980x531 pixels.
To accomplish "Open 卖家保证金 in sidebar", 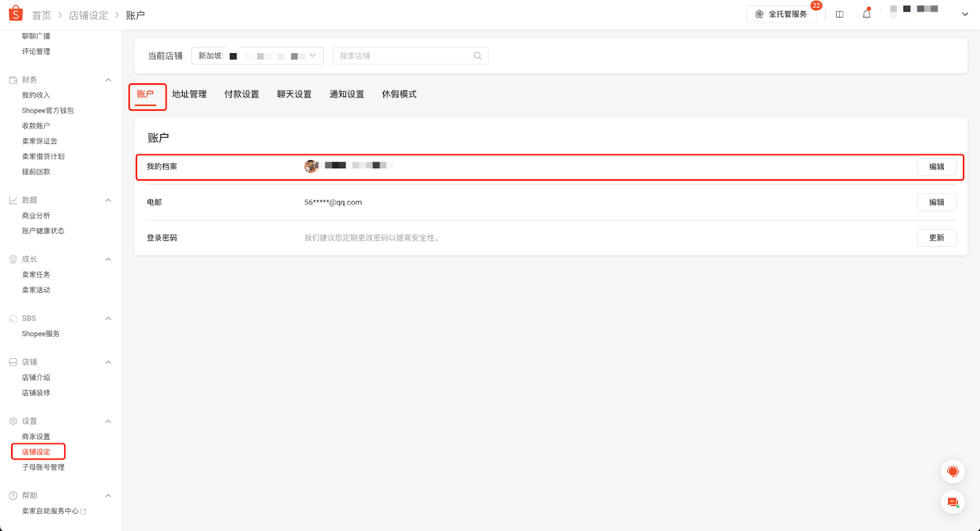I will click(40, 141).
